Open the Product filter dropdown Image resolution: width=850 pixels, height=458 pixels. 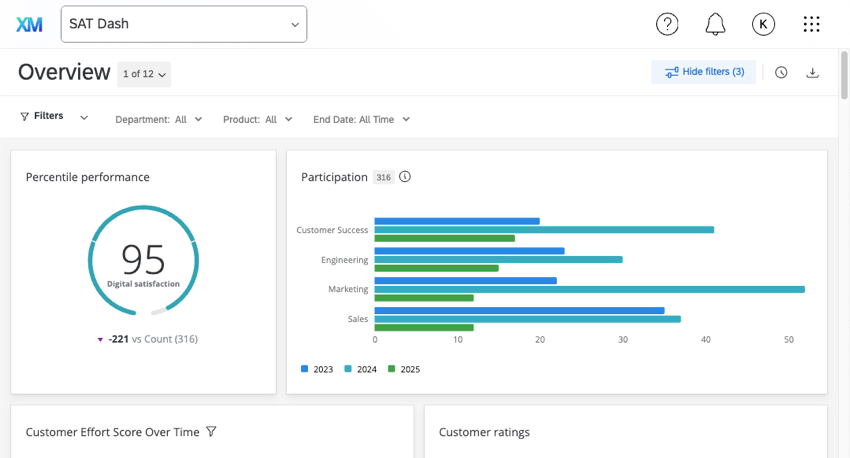tap(258, 119)
